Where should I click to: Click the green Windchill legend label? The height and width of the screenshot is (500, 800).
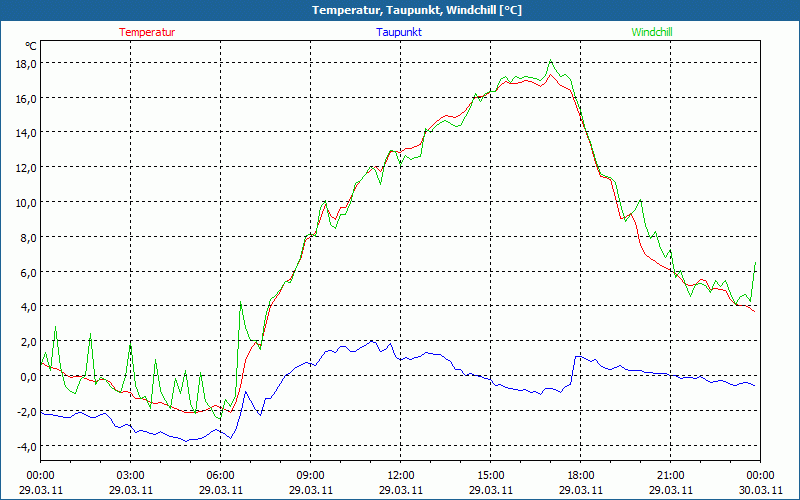651,32
